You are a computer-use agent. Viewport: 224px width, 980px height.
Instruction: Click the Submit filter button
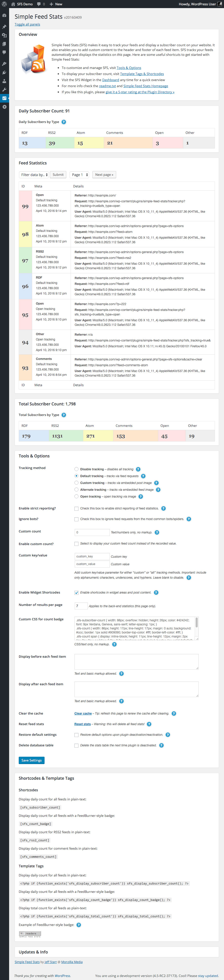point(58,175)
